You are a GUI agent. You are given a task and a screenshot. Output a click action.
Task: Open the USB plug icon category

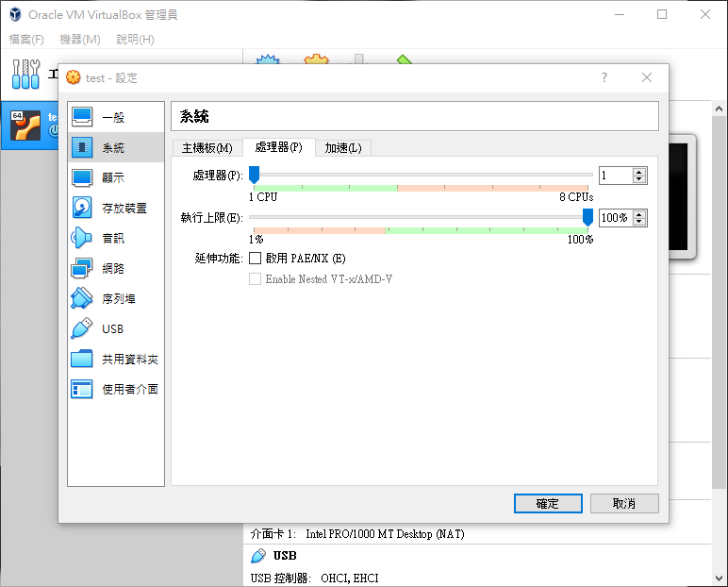click(82, 328)
